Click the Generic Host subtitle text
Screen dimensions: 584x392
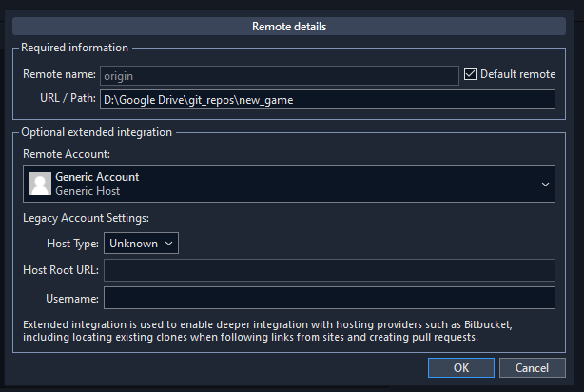(x=88, y=191)
